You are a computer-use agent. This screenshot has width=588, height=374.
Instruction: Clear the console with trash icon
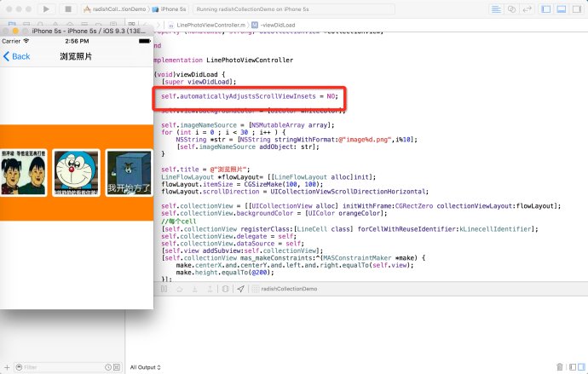point(559,367)
